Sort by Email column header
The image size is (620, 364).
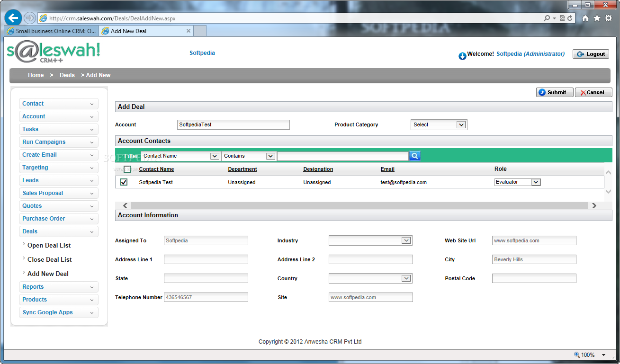click(387, 169)
